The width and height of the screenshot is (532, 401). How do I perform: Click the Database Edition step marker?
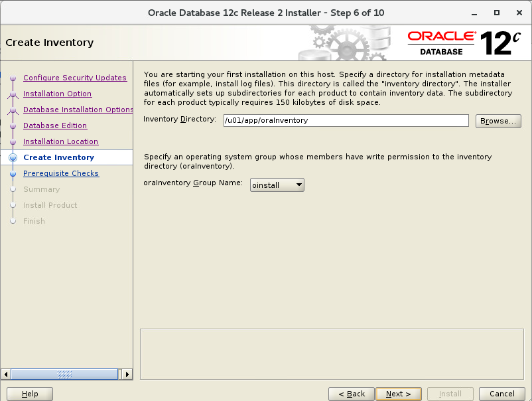click(13, 126)
